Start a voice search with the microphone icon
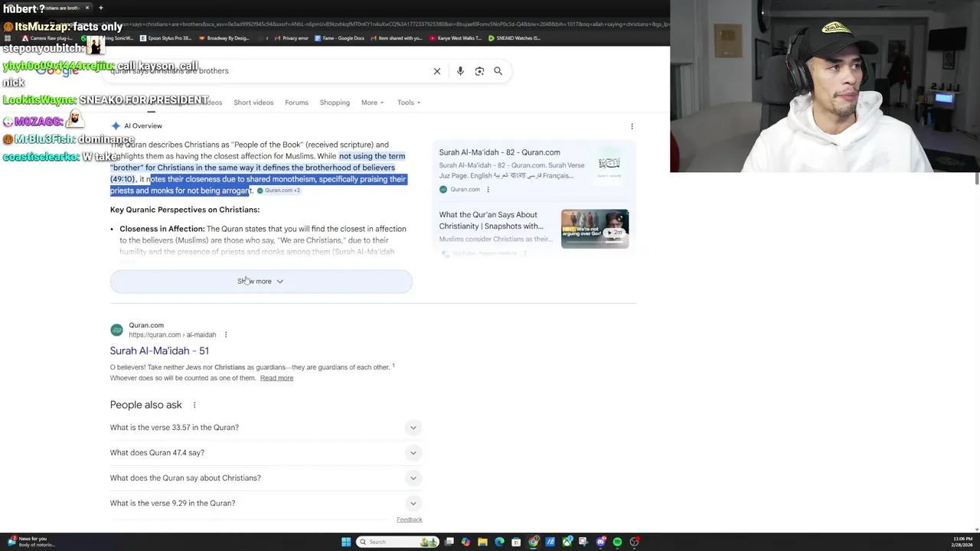 pyautogui.click(x=460, y=71)
